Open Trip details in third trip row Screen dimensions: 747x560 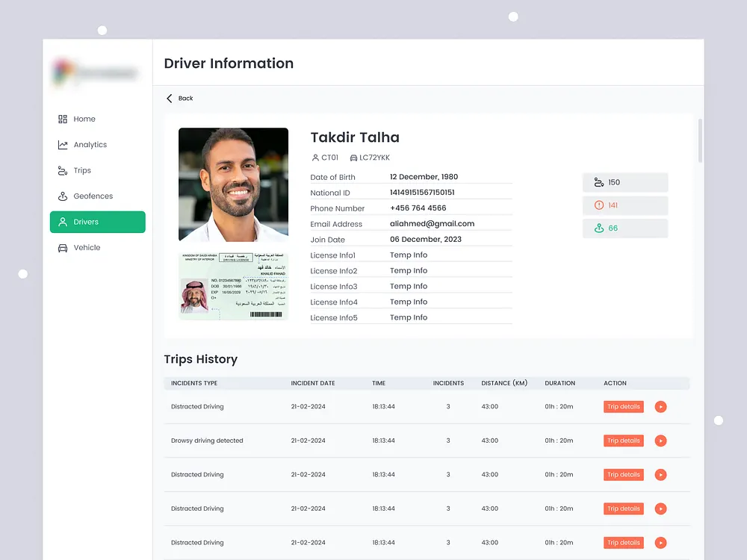tap(623, 475)
